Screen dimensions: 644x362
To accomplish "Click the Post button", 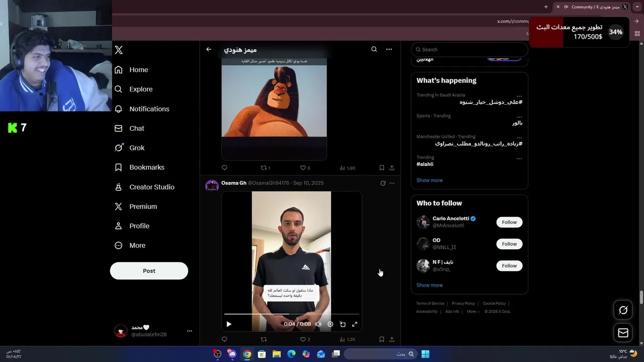I will click(x=149, y=270).
